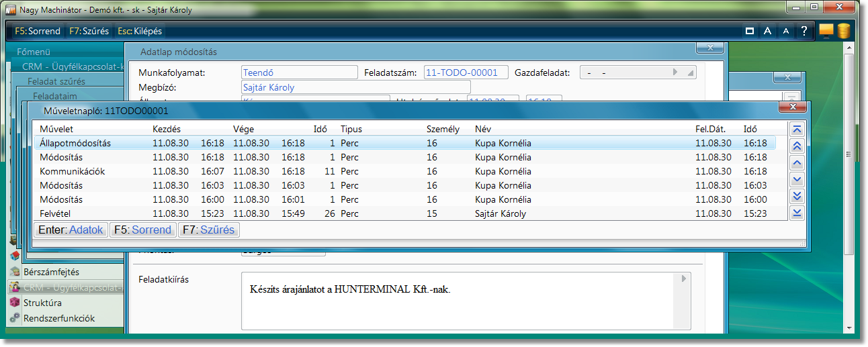
Task: Click the Személy column header
Action: 443,129
